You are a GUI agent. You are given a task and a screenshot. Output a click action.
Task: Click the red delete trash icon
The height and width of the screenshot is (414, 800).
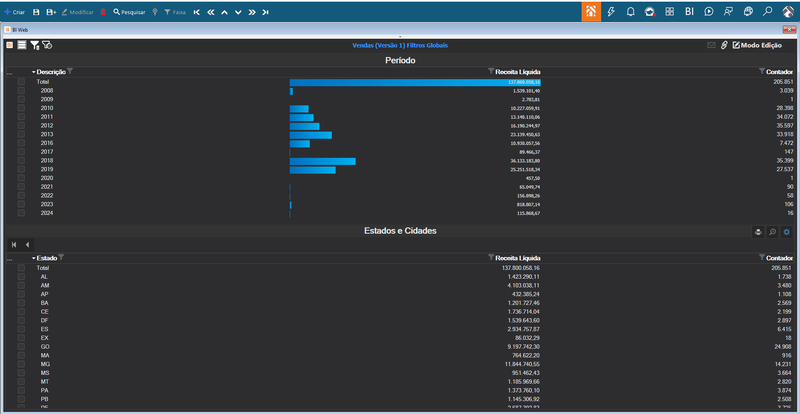(103, 12)
